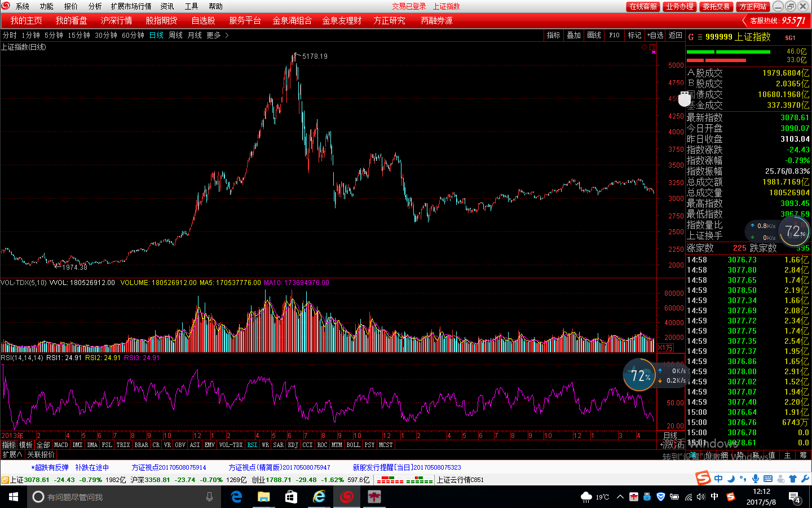Open the 分析 menu
Image resolution: width=812 pixels, height=508 pixels.
click(x=95, y=6)
